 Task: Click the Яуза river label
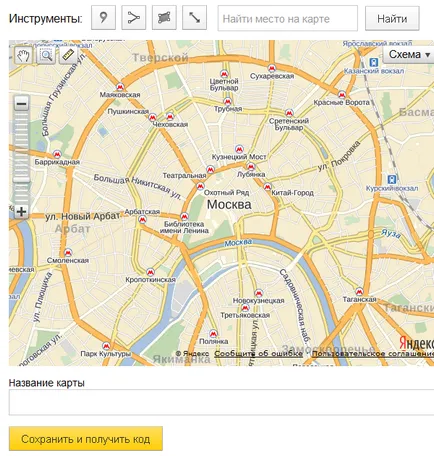pos(391,233)
